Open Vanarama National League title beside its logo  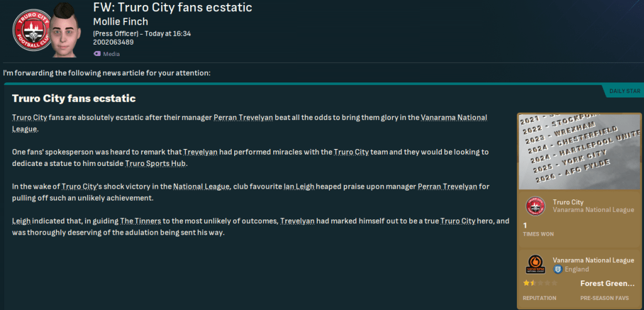(593, 260)
